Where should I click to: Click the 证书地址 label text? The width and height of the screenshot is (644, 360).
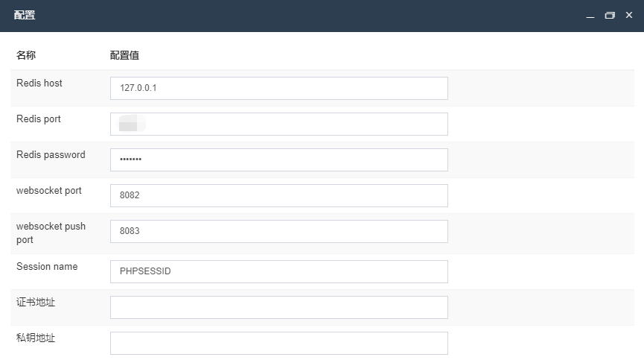pos(36,303)
